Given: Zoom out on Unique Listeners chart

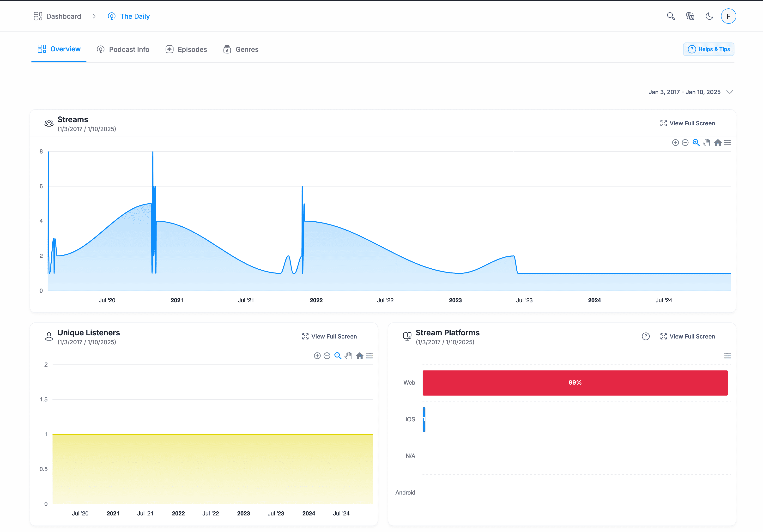Looking at the screenshot, I should 327,356.
